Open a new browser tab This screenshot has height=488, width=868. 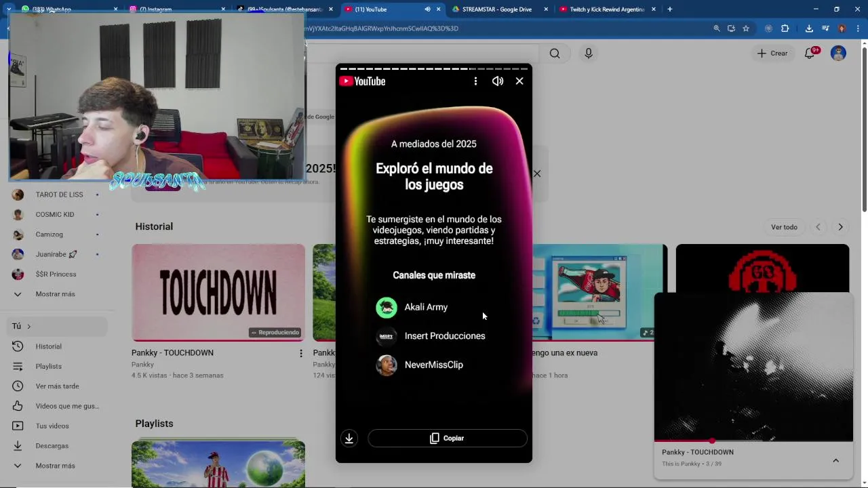(669, 9)
